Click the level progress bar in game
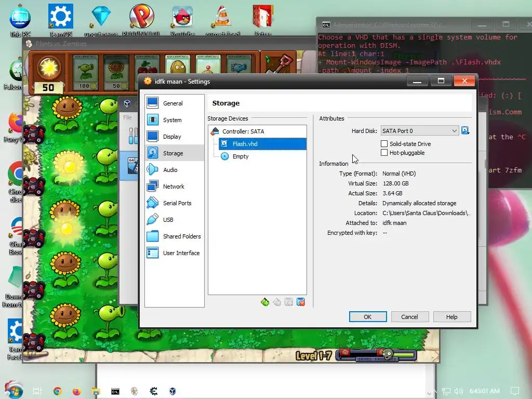The width and height of the screenshot is (532, 399). 376,355
